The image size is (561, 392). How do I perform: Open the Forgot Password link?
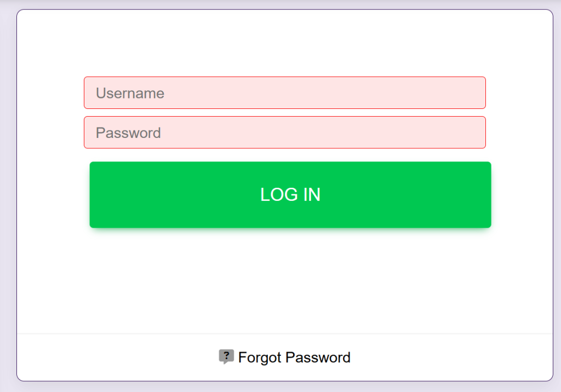[294, 358]
